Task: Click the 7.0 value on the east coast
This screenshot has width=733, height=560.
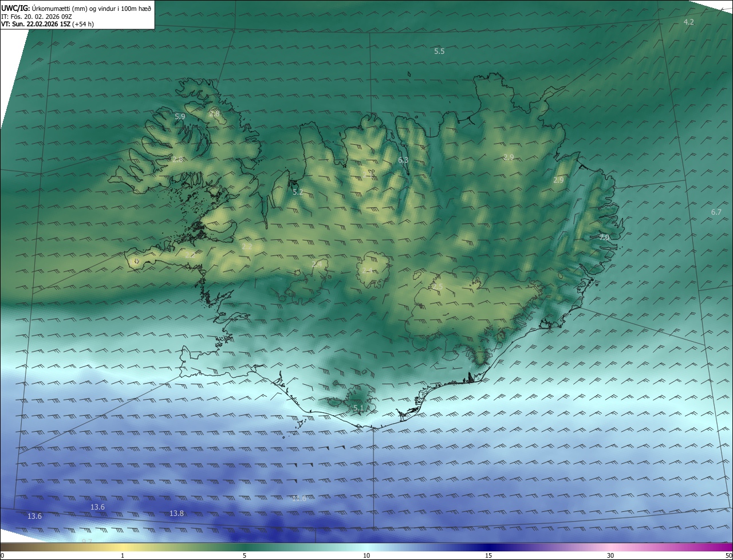Action: [605, 237]
